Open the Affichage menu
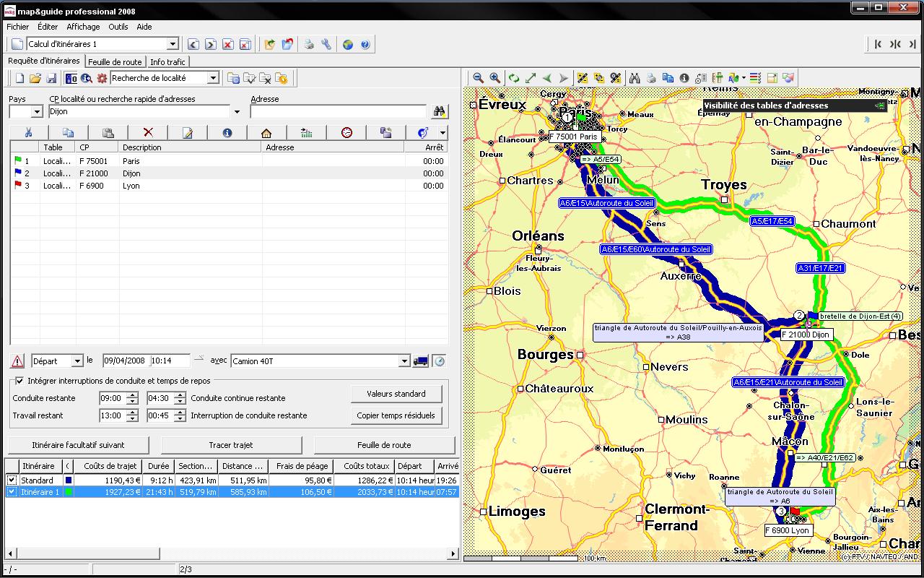924x578 pixels. pos(83,27)
